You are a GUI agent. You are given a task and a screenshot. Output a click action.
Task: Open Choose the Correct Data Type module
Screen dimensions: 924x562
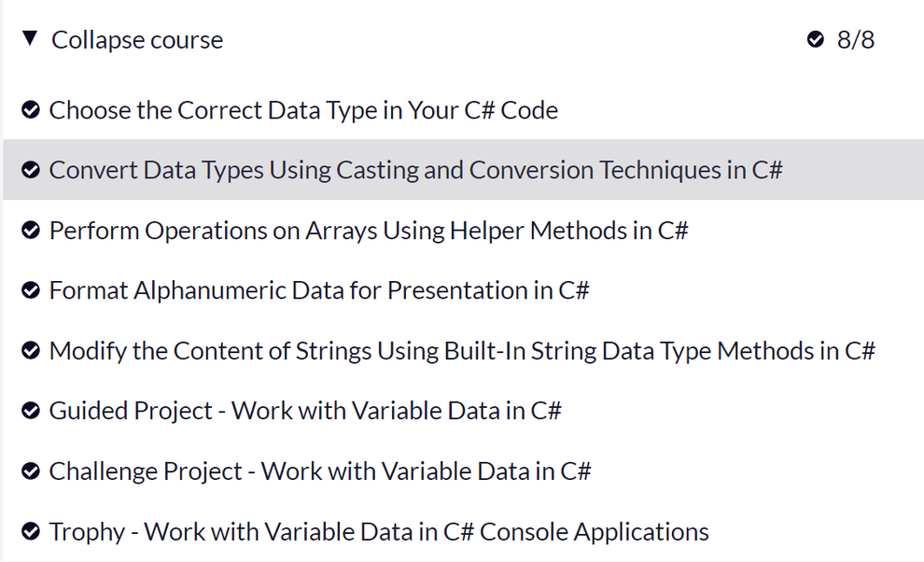coord(303,111)
